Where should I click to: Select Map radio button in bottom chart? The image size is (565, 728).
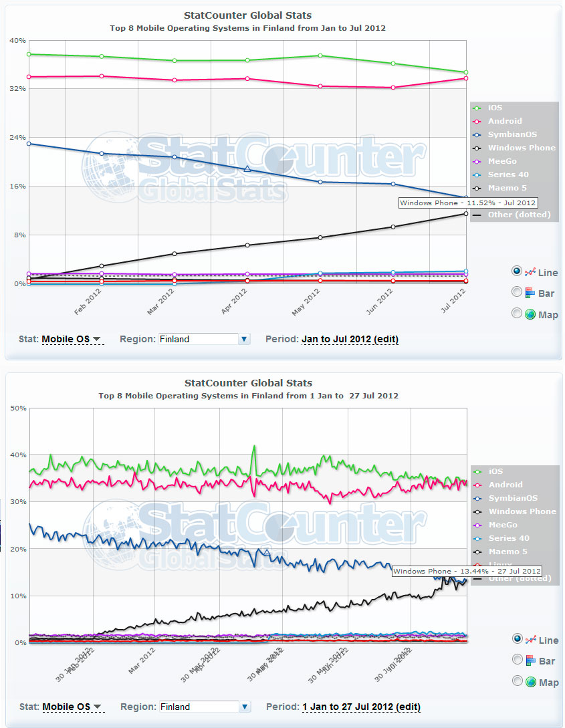(517, 681)
